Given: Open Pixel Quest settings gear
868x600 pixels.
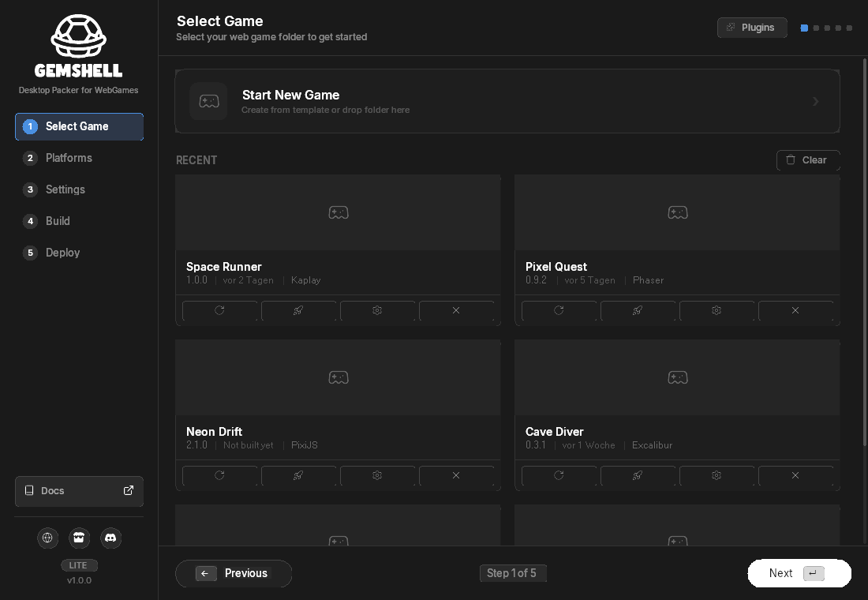Looking at the screenshot, I should tap(716, 310).
